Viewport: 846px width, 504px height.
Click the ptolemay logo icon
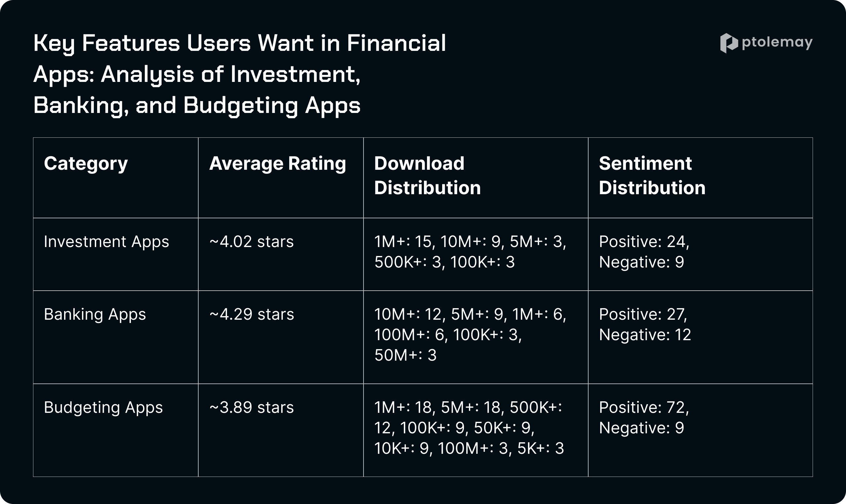[x=729, y=43]
